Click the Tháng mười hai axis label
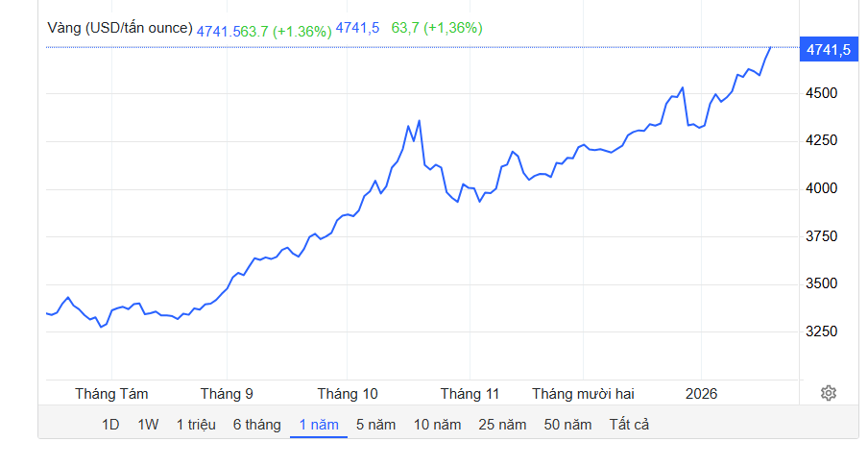The width and height of the screenshot is (868, 466). (583, 394)
